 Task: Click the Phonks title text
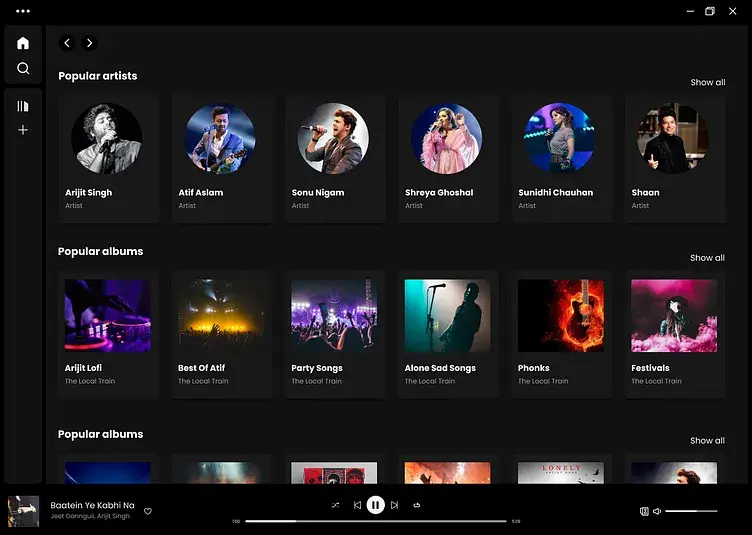[x=534, y=368]
